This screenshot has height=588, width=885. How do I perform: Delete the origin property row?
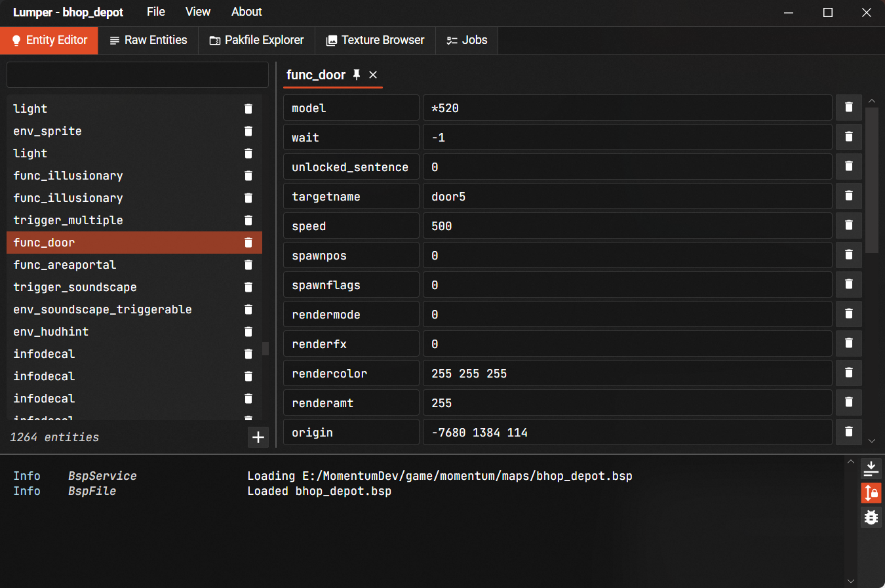[848, 432]
